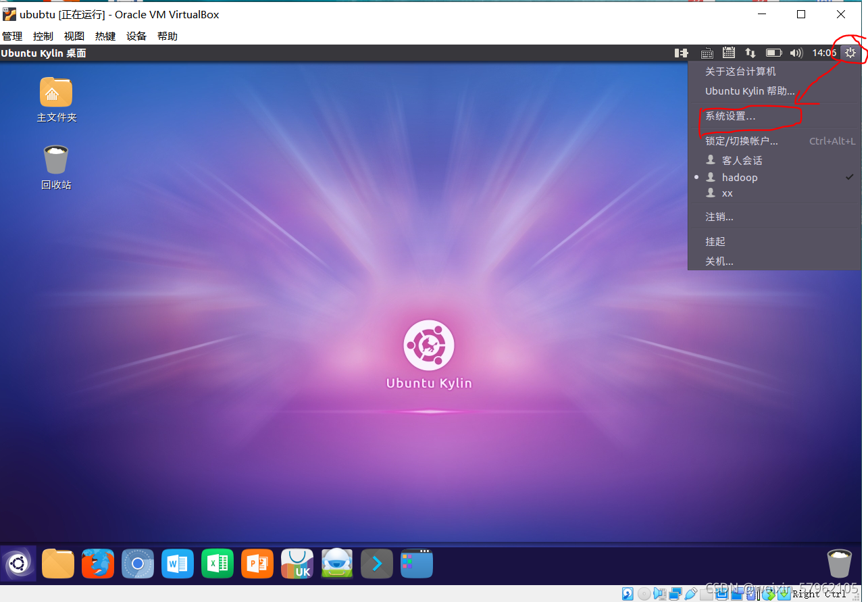Open the terminal-style arrow icon in the dock
This screenshot has width=868, height=602.
pos(377,563)
